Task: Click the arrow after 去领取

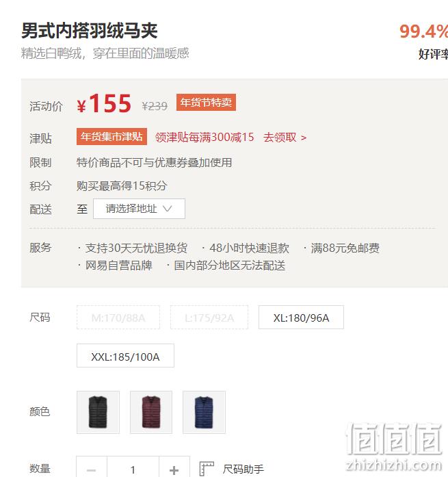Action: [304, 138]
